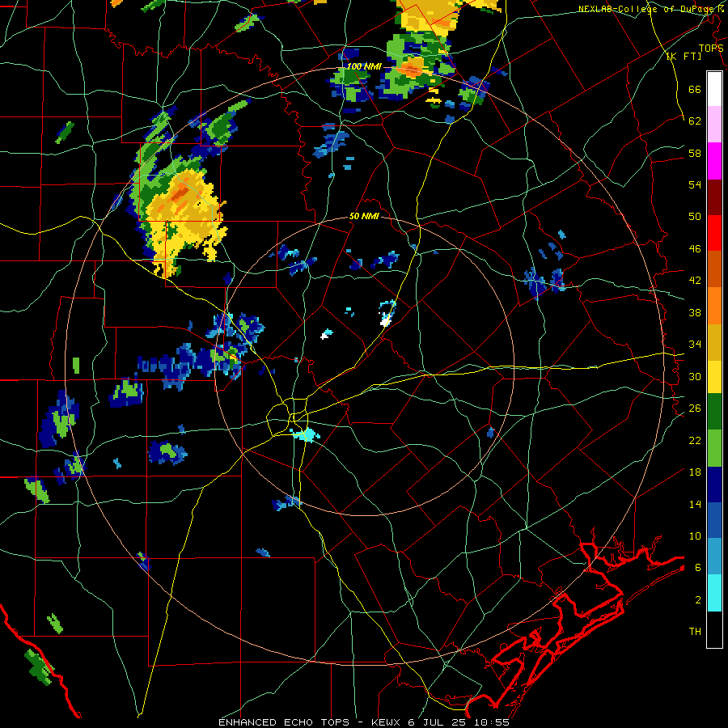Pick the medium blue legend swatch

coord(714,520)
